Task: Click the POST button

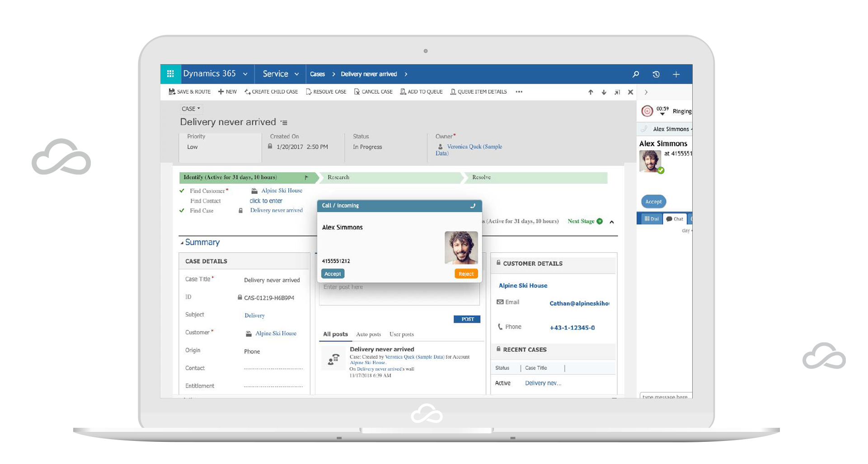Action: point(467,319)
